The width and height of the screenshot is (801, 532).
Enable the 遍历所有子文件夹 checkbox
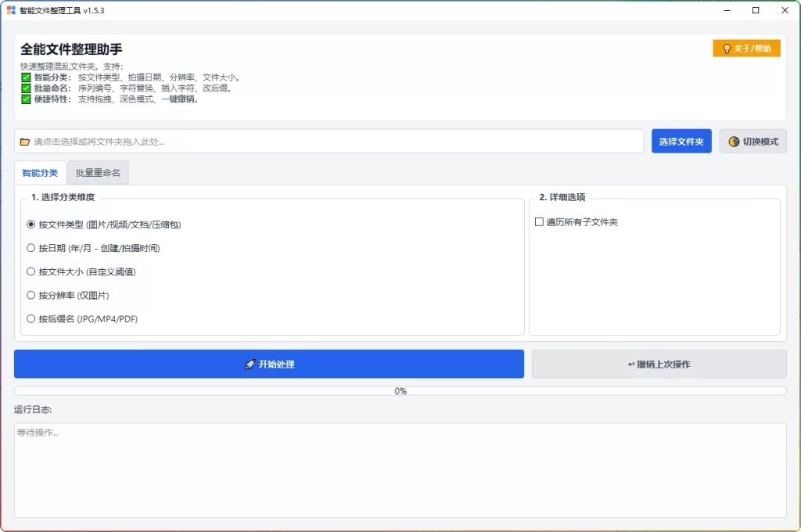538,221
